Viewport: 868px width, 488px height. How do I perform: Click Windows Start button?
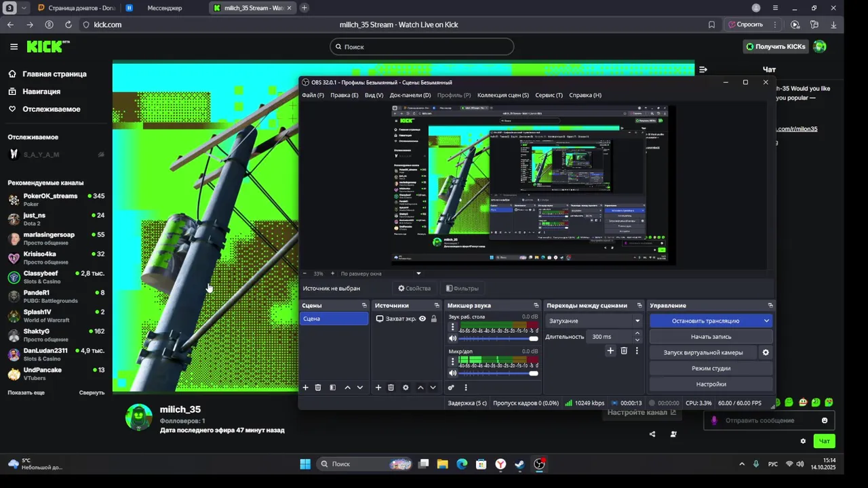(305, 464)
